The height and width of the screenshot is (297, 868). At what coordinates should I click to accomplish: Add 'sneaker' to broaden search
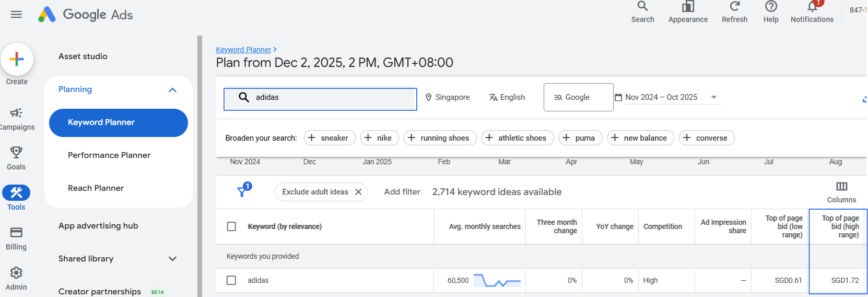click(330, 138)
